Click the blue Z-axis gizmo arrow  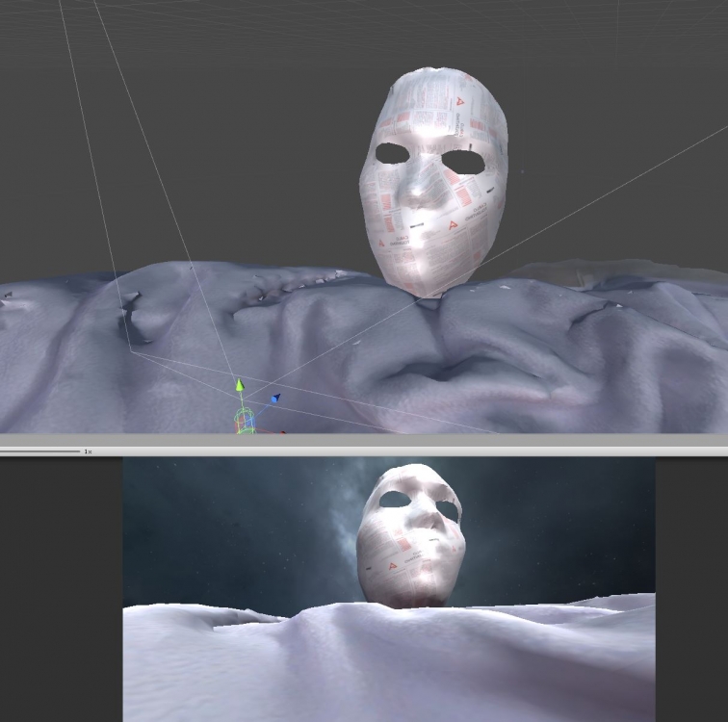point(274,398)
